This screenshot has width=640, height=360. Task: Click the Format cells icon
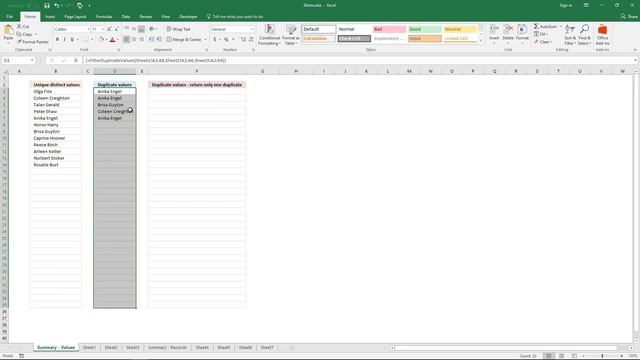pyautogui.click(x=522, y=29)
